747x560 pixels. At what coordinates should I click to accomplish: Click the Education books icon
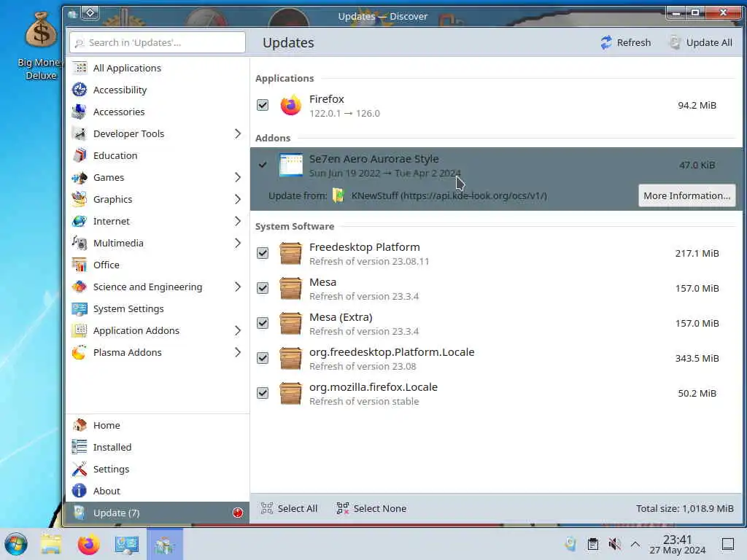80,155
